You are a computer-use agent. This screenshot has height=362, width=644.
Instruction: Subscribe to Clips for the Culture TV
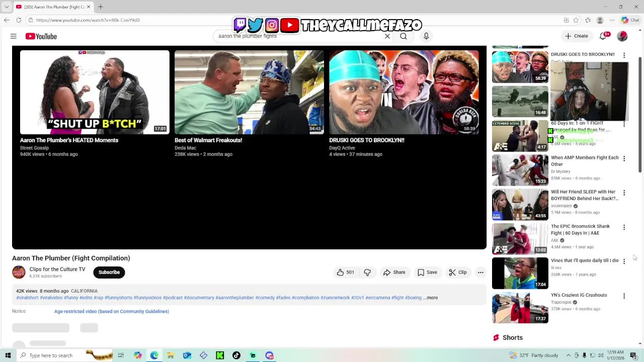tap(109, 272)
